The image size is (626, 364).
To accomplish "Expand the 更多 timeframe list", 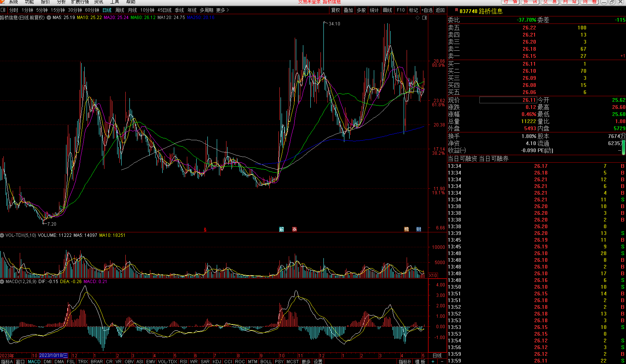I will coord(222,10).
